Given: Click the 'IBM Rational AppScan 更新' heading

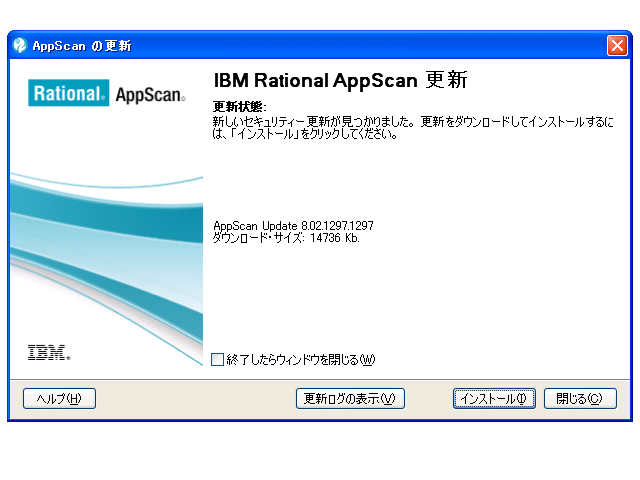Looking at the screenshot, I should click(340, 81).
